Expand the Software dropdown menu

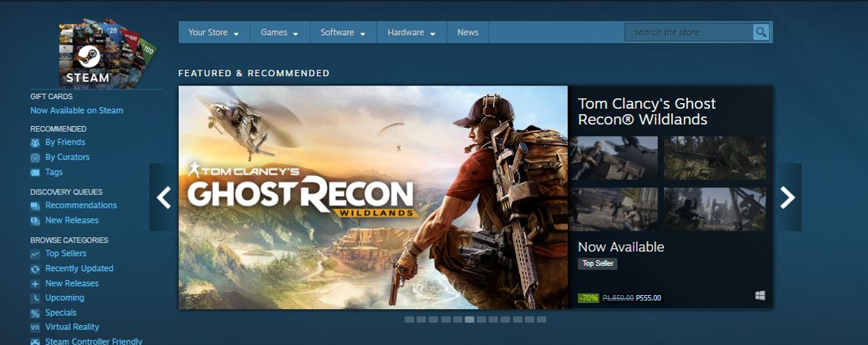[x=342, y=33]
